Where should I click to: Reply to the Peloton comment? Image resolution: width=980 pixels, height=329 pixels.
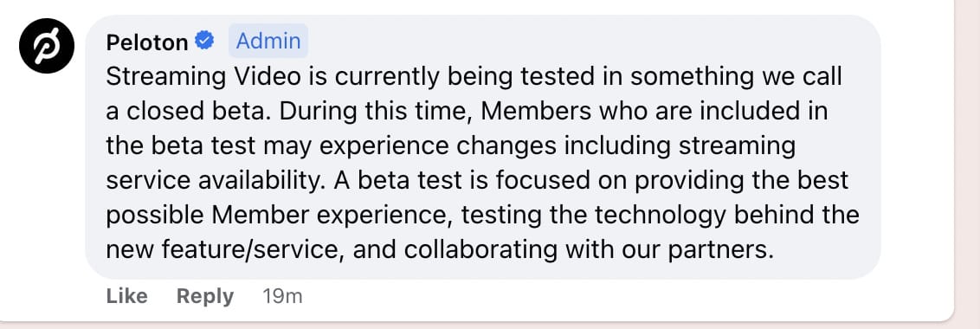(205, 296)
